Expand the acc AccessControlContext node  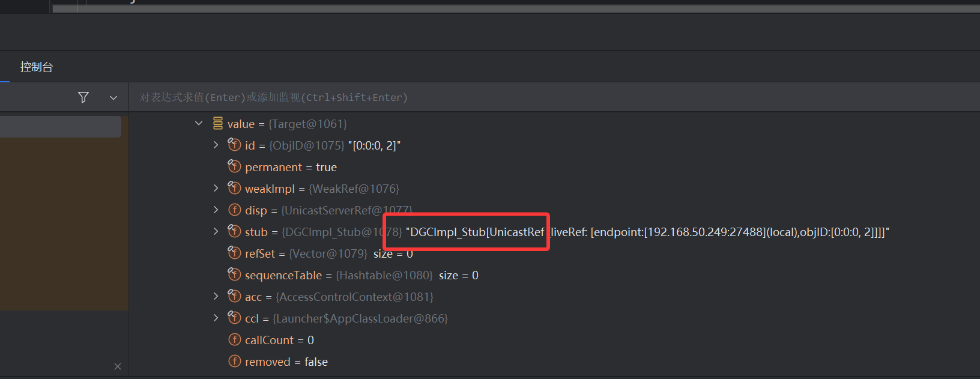[x=216, y=297]
